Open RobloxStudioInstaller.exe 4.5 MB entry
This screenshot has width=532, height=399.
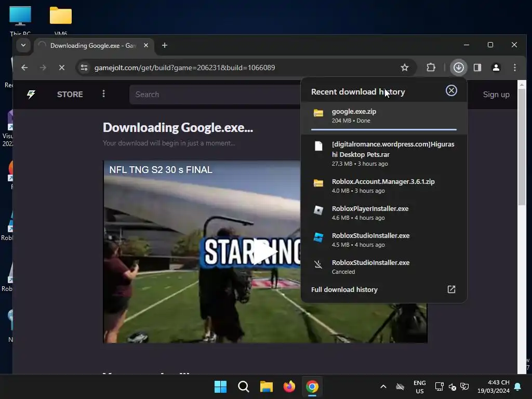(x=384, y=240)
